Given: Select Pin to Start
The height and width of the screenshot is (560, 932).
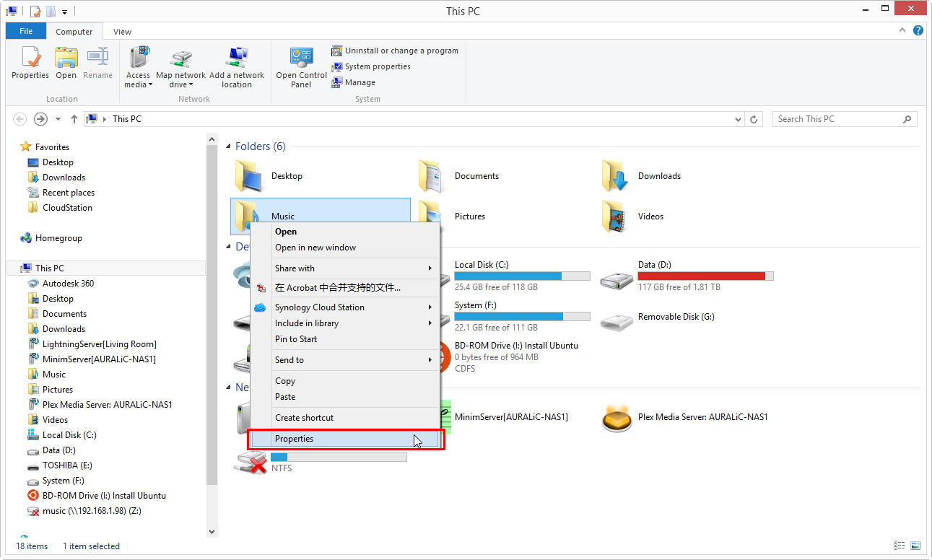Looking at the screenshot, I should (345, 339).
